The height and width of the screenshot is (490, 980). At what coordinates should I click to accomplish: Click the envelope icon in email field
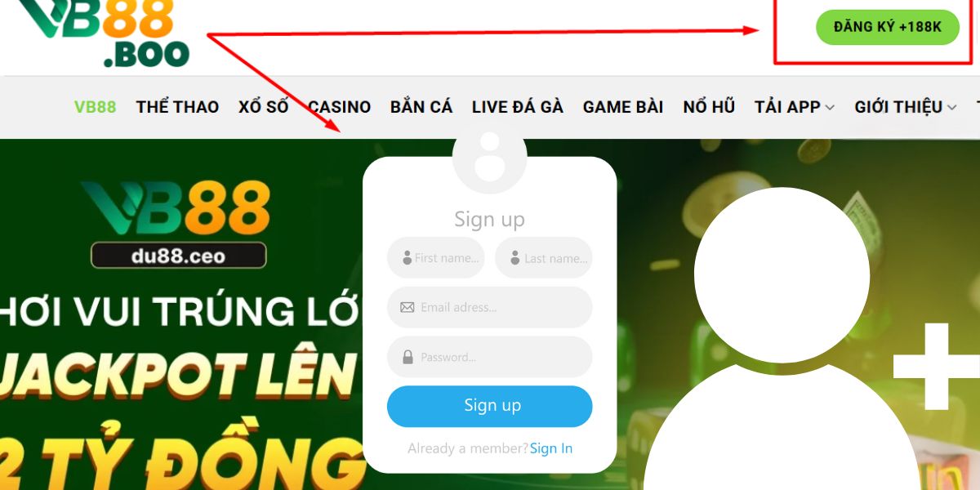coord(407,307)
